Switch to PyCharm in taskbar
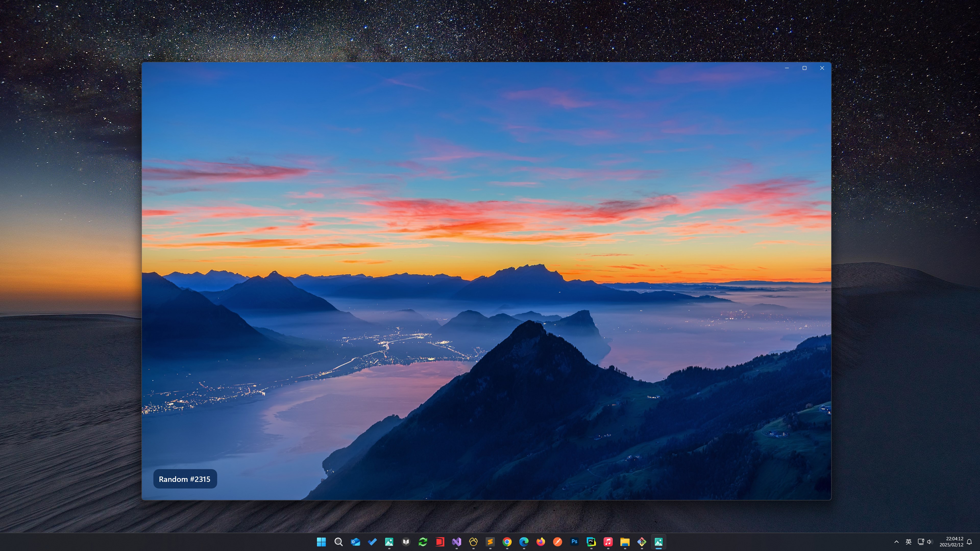The width and height of the screenshot is (980, 551). [x=591, y=542]
